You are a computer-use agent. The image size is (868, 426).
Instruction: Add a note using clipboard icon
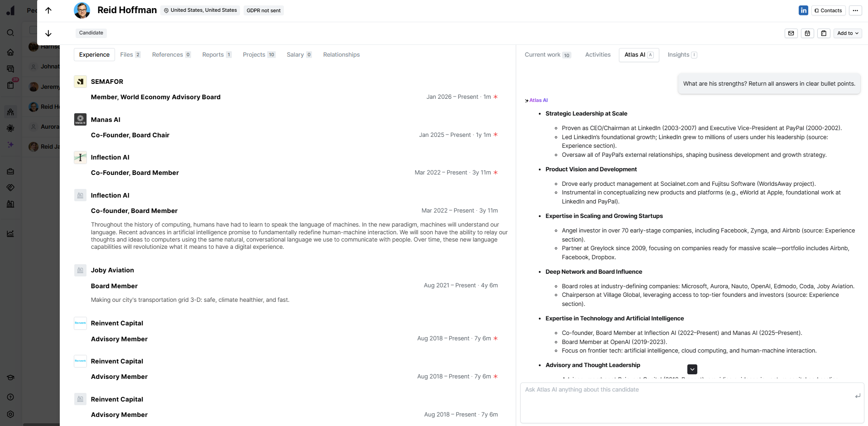click(824, 33)
